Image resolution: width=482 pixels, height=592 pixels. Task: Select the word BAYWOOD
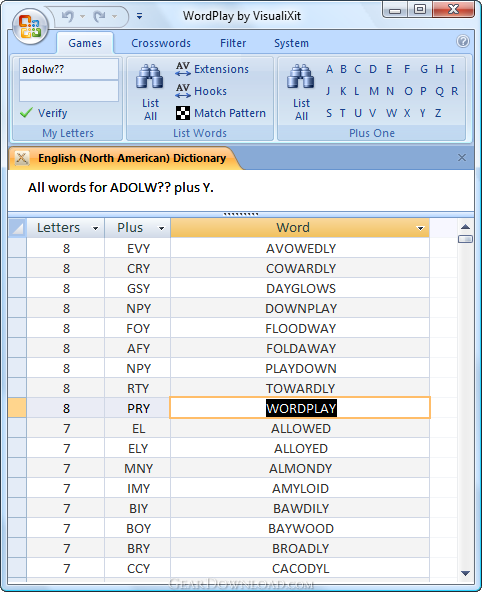[x=301, y=529]
